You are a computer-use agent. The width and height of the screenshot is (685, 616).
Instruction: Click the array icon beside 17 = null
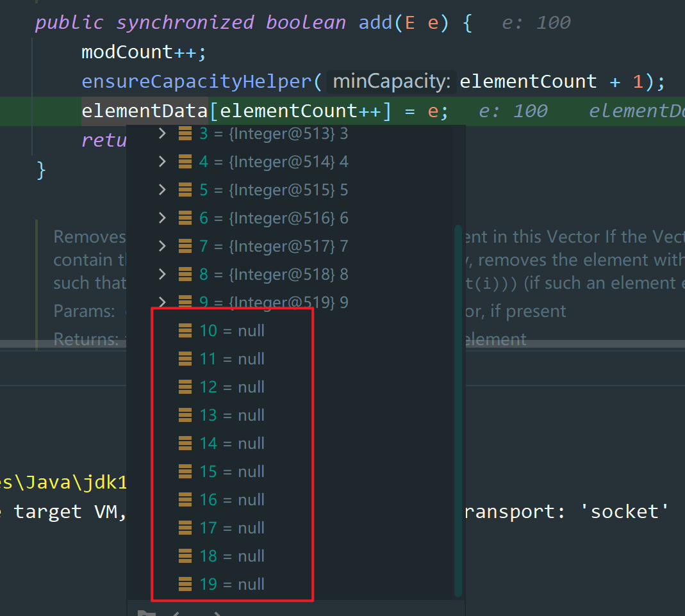point(185,528)
